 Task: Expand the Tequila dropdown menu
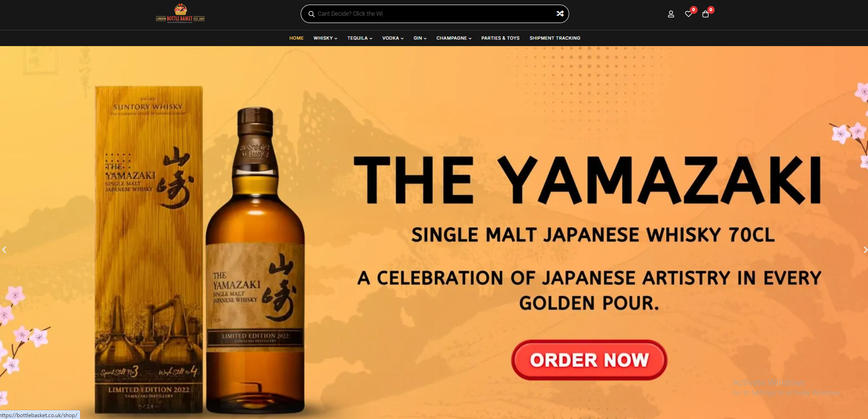360,38
